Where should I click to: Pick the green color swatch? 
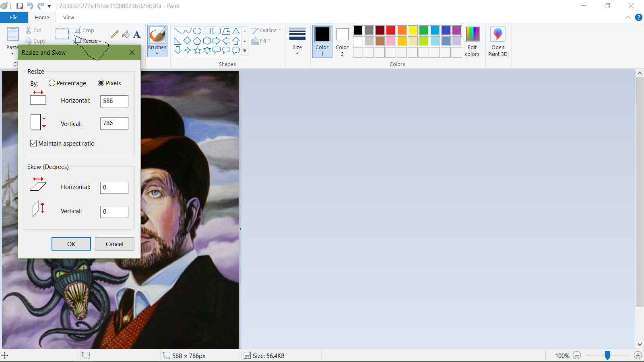[x=423, y=31]
